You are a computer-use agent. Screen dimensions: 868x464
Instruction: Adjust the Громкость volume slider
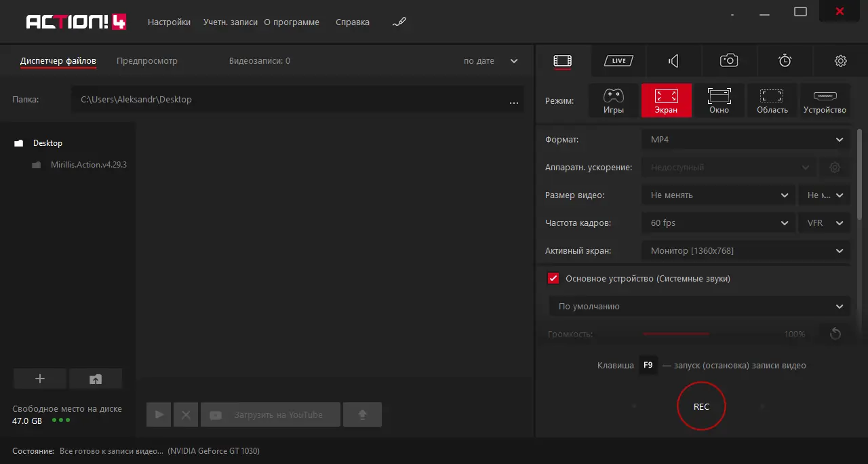[675, 334]
